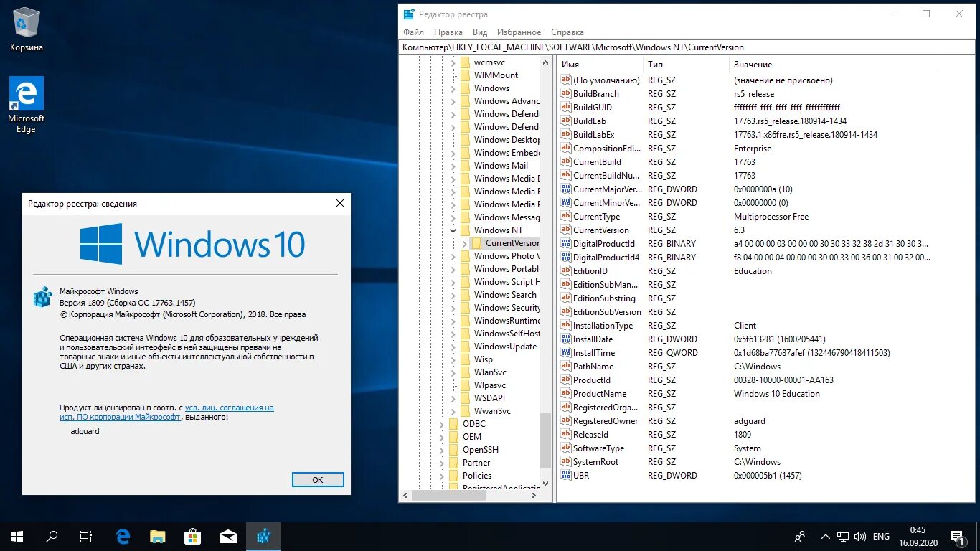Open Microsoft Edge desktop shortcut

[27, 105]
